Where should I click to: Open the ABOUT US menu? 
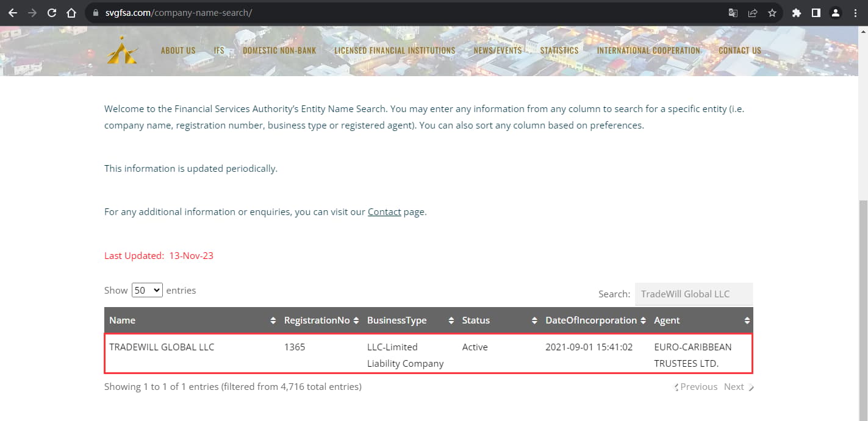[178, 51]
